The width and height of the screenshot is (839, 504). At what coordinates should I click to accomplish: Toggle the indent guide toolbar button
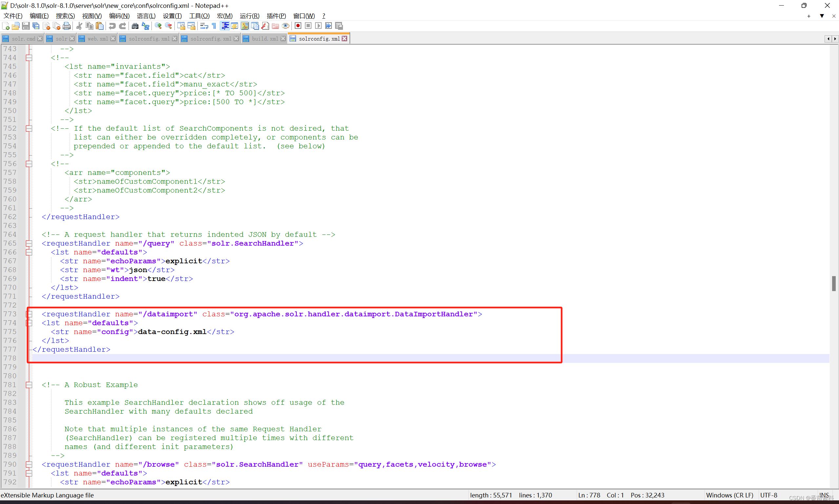(225, 26)
